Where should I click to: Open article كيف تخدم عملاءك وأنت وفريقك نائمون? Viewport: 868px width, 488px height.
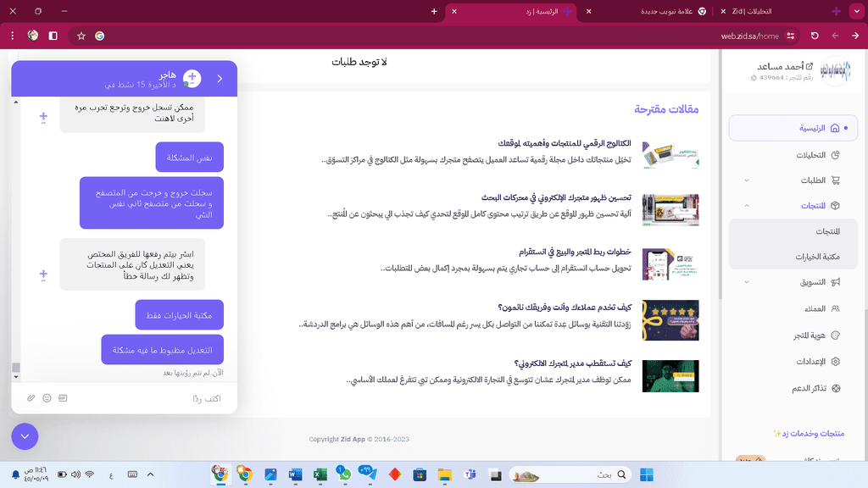click(565, 307)
